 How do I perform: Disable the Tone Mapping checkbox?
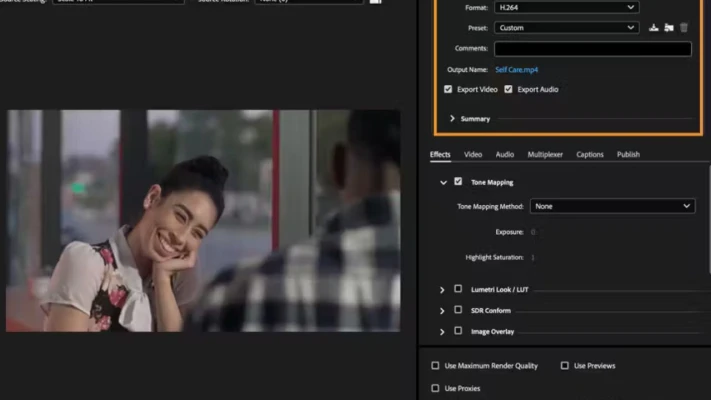click(458, 181)
